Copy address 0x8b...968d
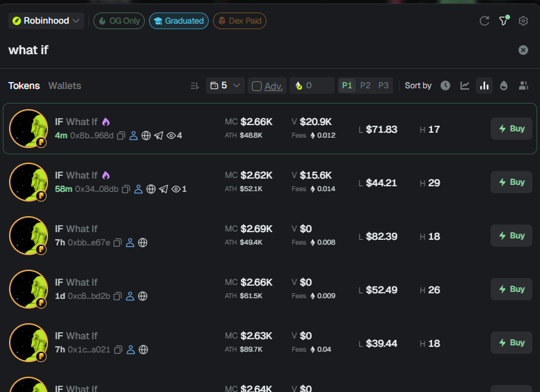The height and width of the screenshot is (392, 540). coord(120,136)
